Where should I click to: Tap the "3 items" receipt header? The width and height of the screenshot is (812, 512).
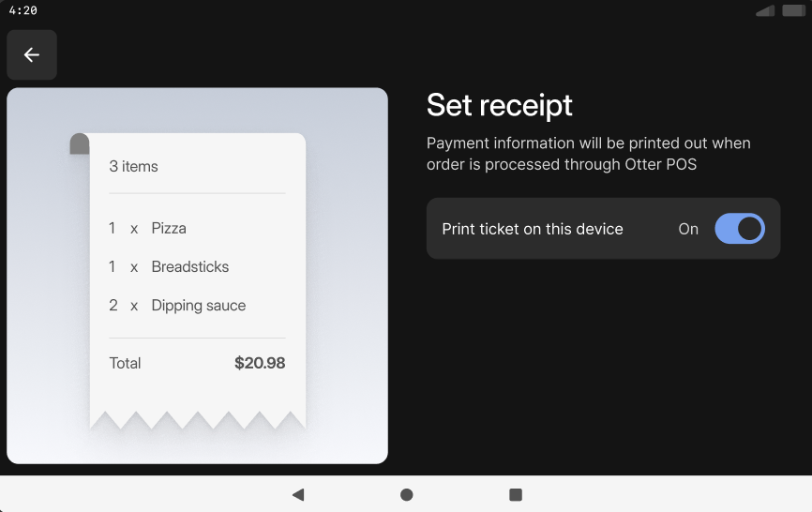[134, 167]
